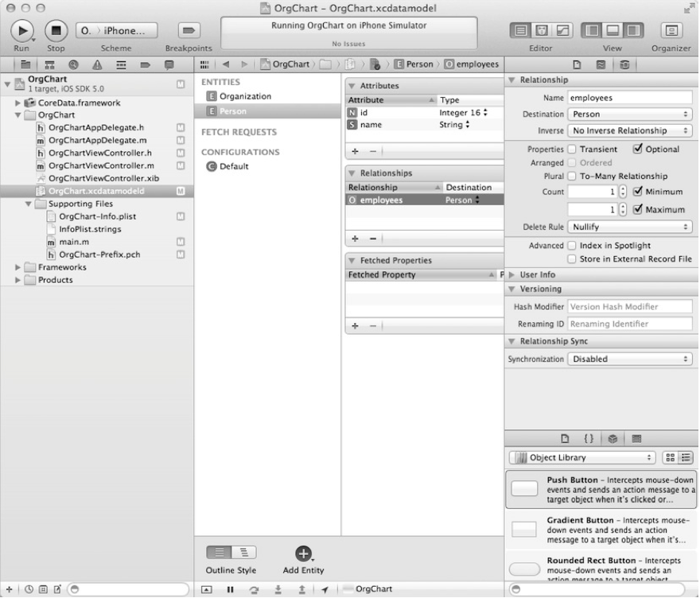Open OrgChartAppDelegate.m file

click(97, 140)
